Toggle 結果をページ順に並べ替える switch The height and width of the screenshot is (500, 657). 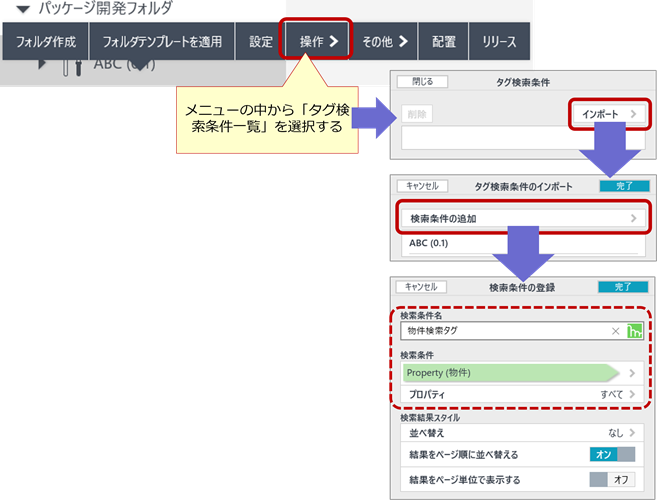point(612,454)
